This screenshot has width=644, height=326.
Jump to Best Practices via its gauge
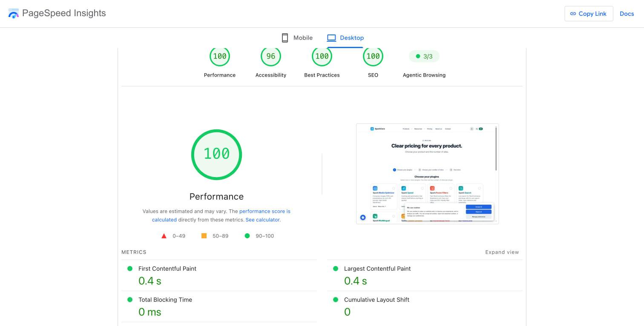point(322,56)
